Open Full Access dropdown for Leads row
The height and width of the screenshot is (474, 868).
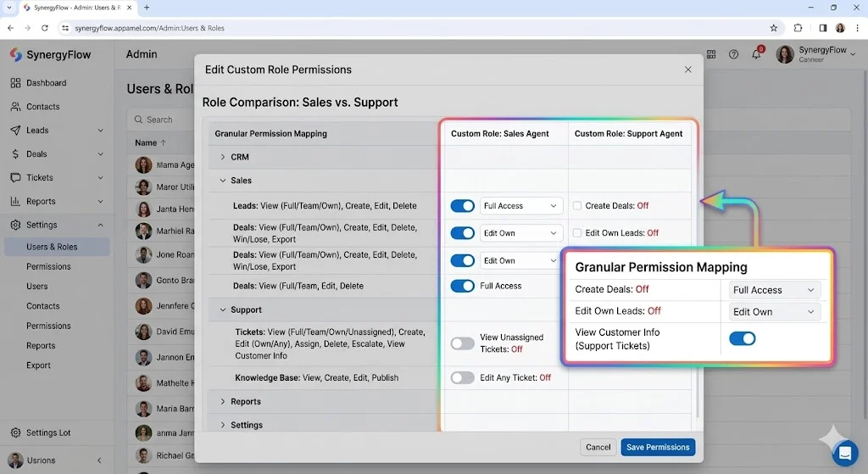click(521, 206)
